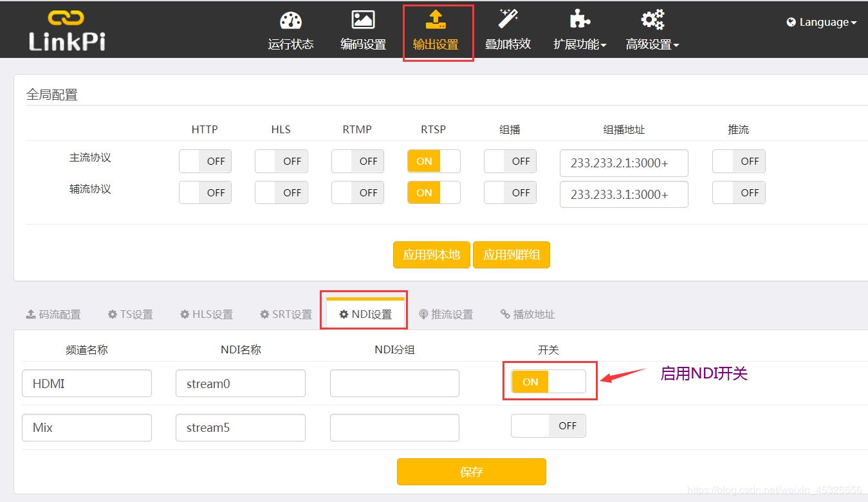Toggle HTTP for 辅流协议
868x502 pixels.
click(x=205, y=192)
